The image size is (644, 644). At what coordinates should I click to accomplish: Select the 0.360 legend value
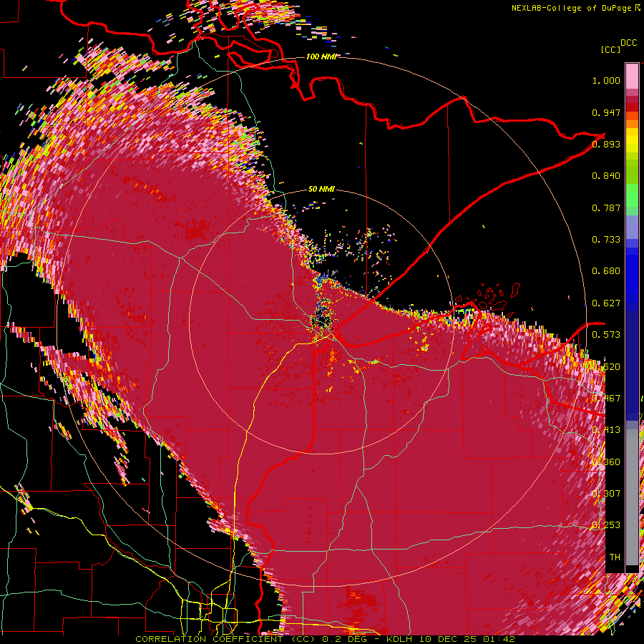[x=606, y=462]
